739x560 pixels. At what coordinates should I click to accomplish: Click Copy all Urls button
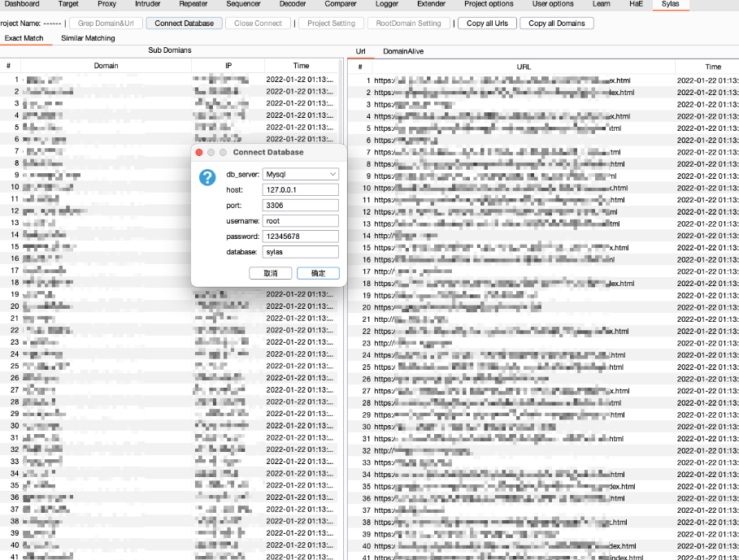488,24
